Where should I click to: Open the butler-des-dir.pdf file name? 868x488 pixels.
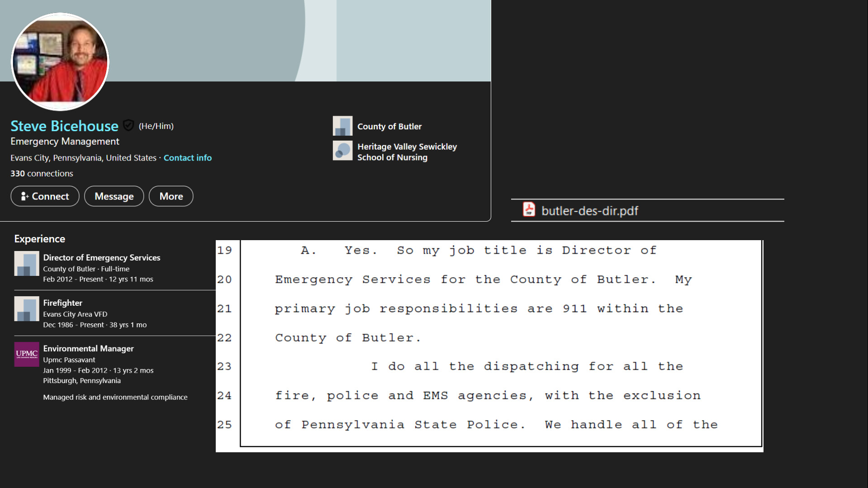pyautogui.click(x=589, y=211)
